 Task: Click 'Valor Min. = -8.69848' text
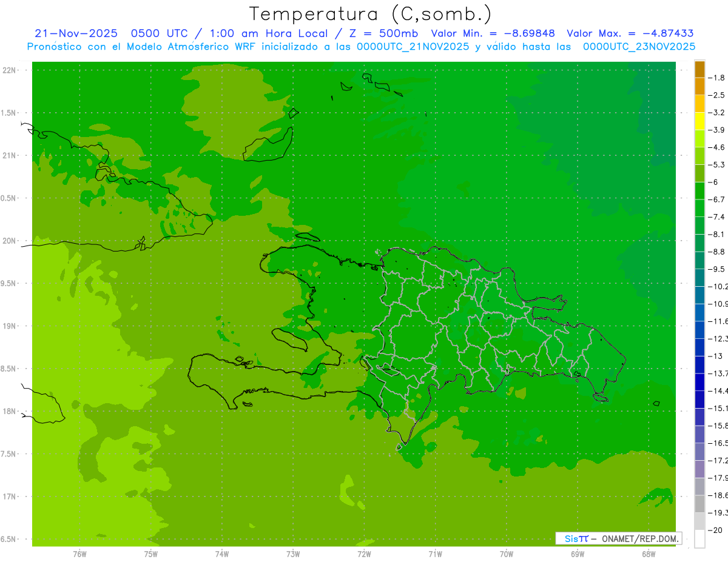pos(493,34)
